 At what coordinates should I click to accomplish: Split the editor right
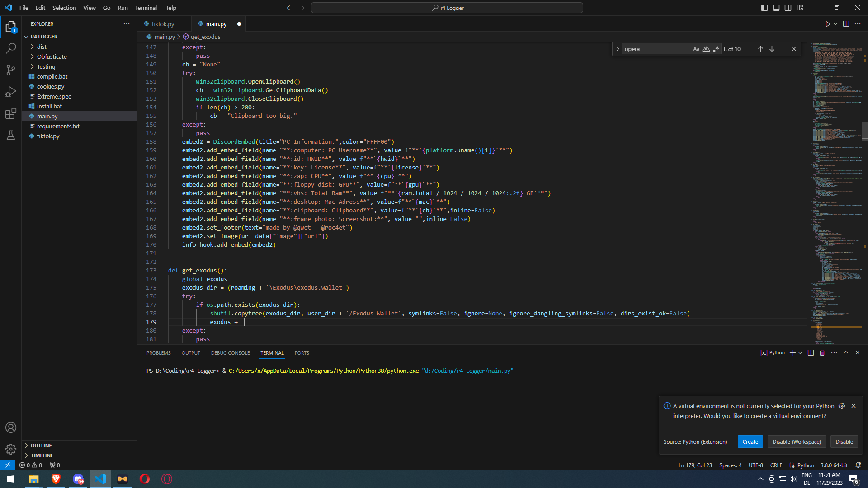pyautogui.click(x=846, y=24)
